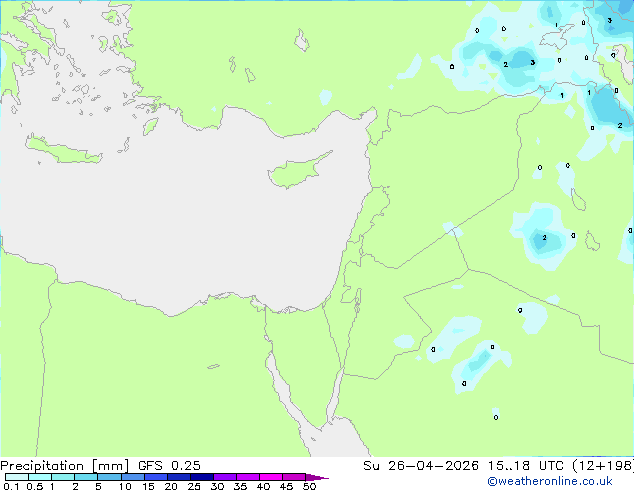Screen dimensions: 634x490
Task: Click the date text 'Su 26-04-2026'
Action: (421, 466)
